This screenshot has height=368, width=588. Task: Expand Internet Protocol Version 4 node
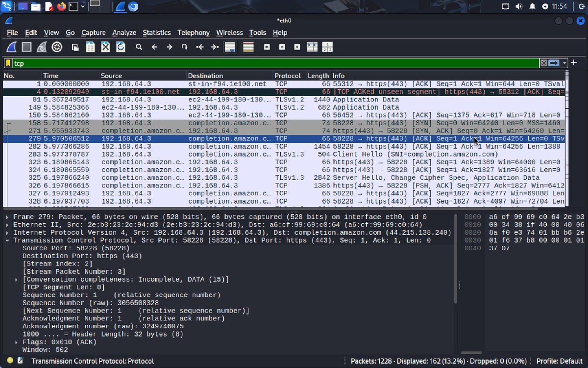pos(7,233)
